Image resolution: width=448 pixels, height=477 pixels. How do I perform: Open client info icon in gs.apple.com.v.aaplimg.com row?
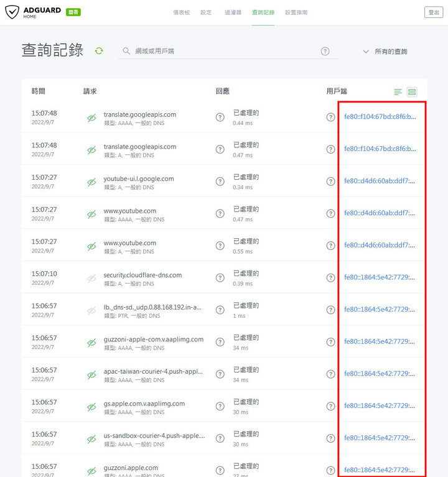[x=331, y=406]
